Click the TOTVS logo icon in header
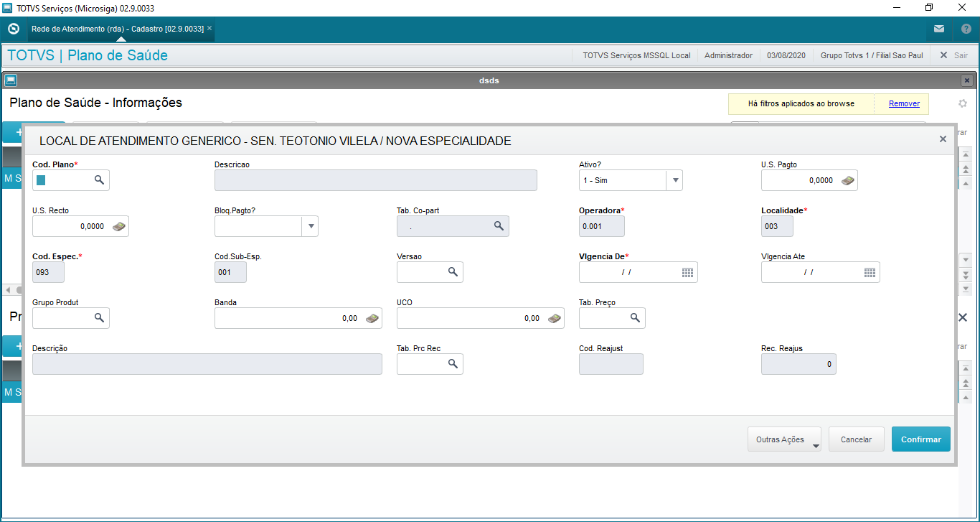This screenshot has width=980, height=522. click(13, 29)
